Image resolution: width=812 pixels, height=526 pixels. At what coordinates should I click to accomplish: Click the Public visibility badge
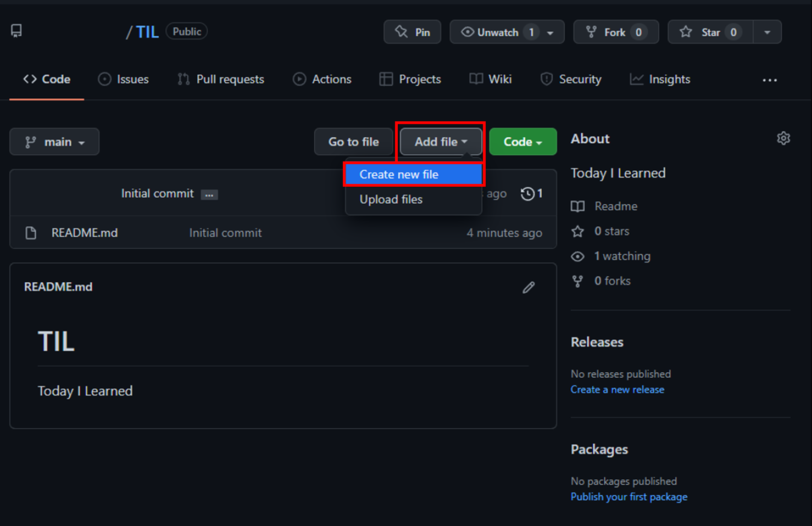click(187, 31)
